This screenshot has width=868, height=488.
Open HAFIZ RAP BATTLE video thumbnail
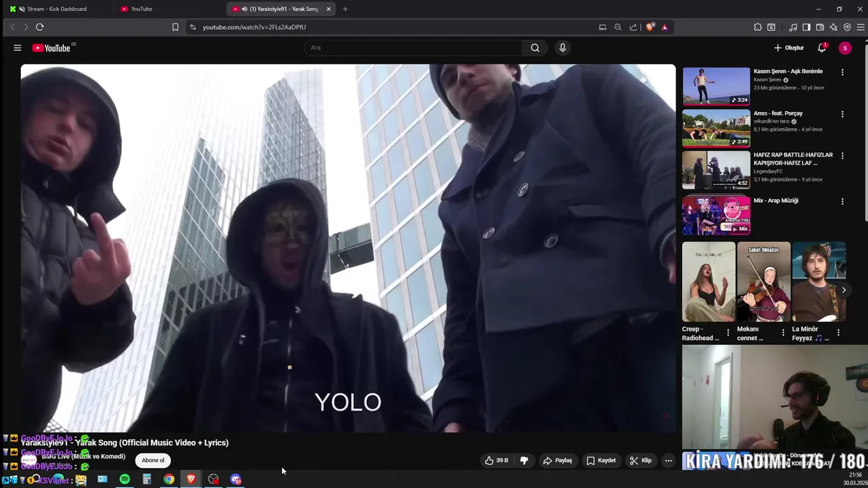716,170
